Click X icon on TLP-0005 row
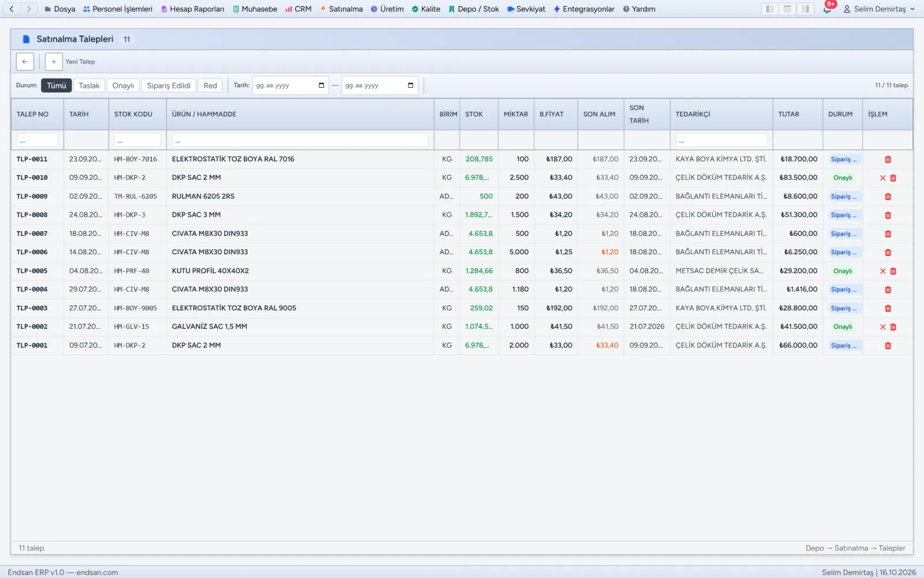 (x=882, y=271)
